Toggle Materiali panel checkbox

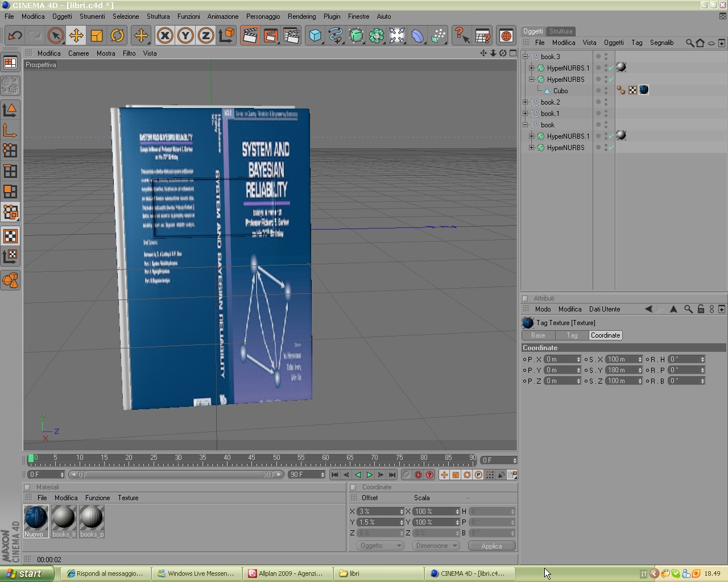(27, 487)
